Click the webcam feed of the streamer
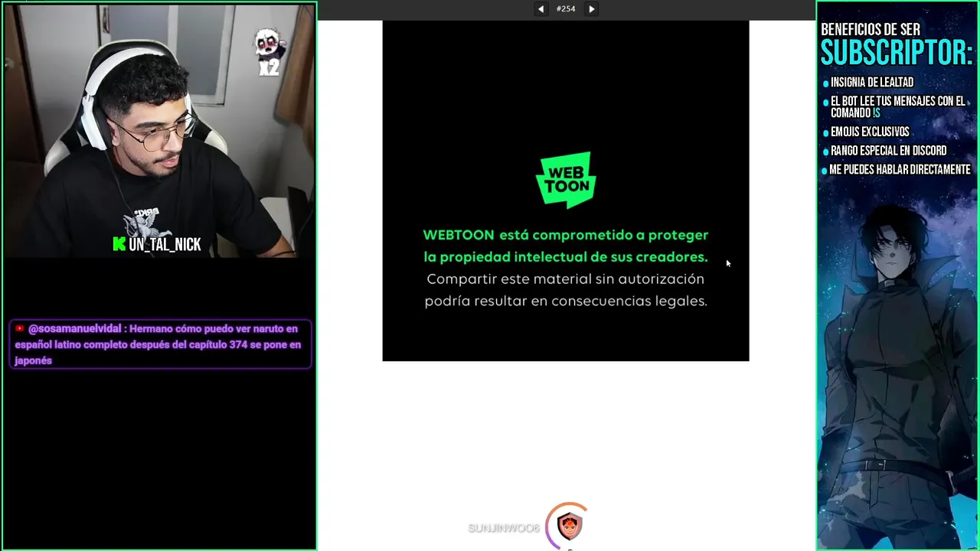Screen dimensions: 980x551 [158, 130]
